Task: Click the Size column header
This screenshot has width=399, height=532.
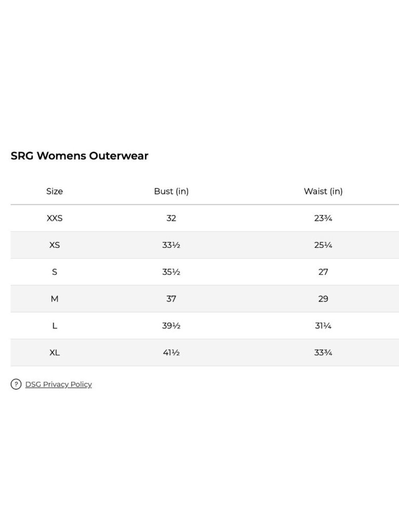Action: [55, 191]
